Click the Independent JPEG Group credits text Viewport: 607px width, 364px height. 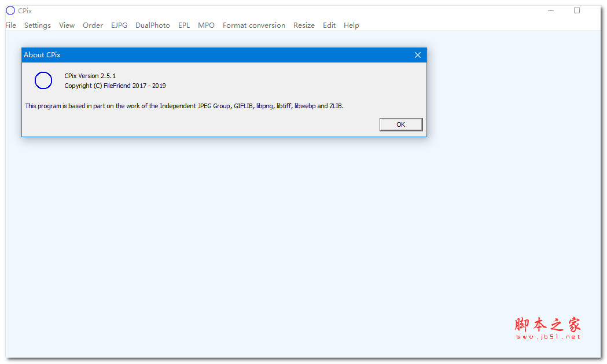[184, 106]
